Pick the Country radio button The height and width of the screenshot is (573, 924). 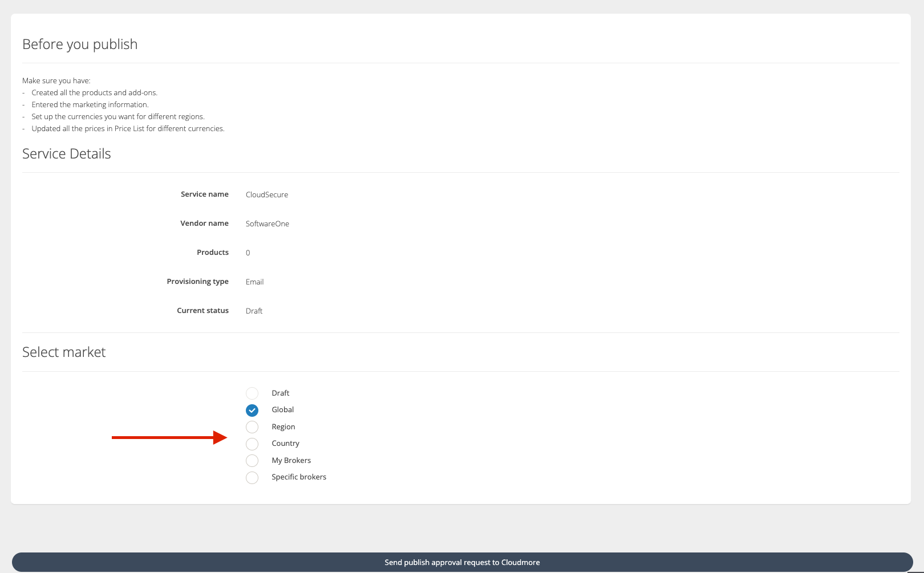coord(252,444)
